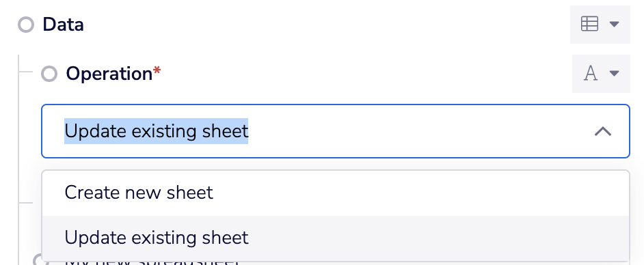
Task: Open the arrow beside the "A" icon
Action: [x=614, y=74]
